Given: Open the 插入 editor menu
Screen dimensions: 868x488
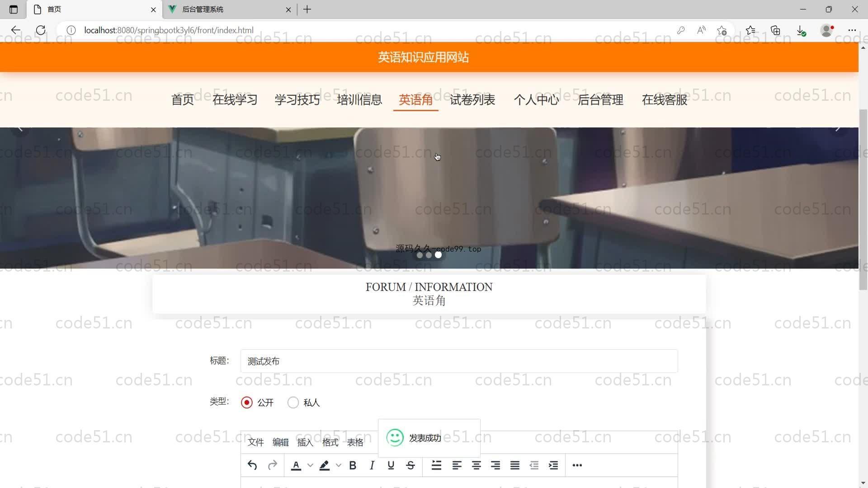Looking at the screenshot, I should click(x=305, y=442).
